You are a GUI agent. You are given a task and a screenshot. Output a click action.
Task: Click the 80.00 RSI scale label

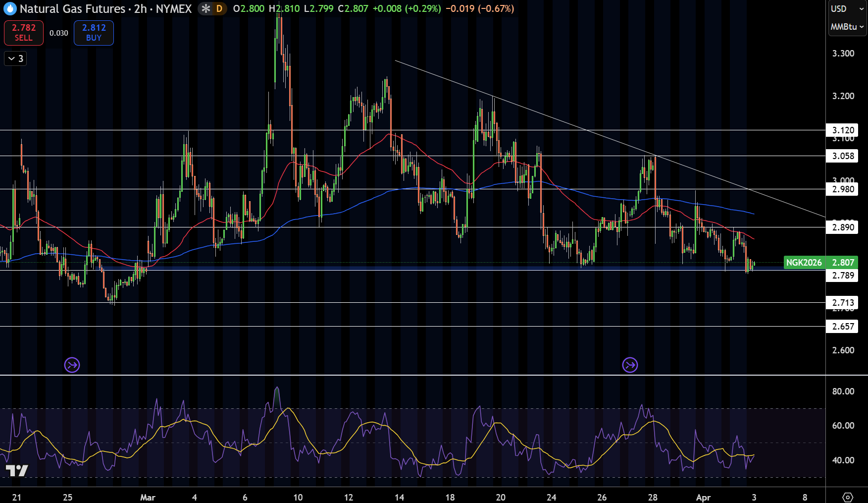click(x=843, y=391)
